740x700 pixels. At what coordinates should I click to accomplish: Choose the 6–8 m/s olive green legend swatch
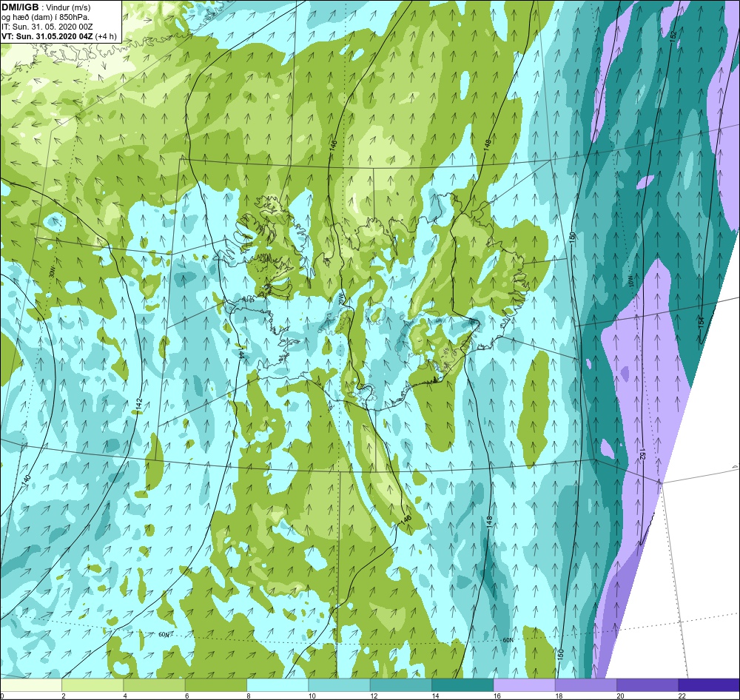(x=216, y=684)
